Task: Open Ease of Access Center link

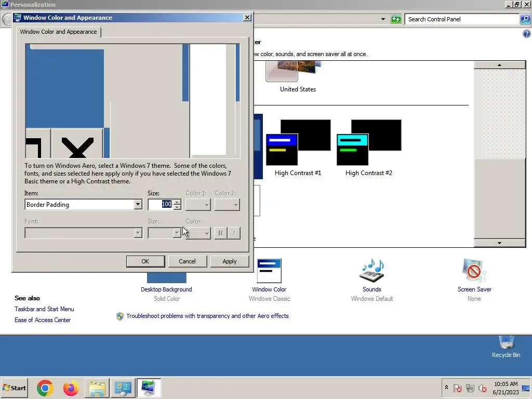Action: pos(43,320)
